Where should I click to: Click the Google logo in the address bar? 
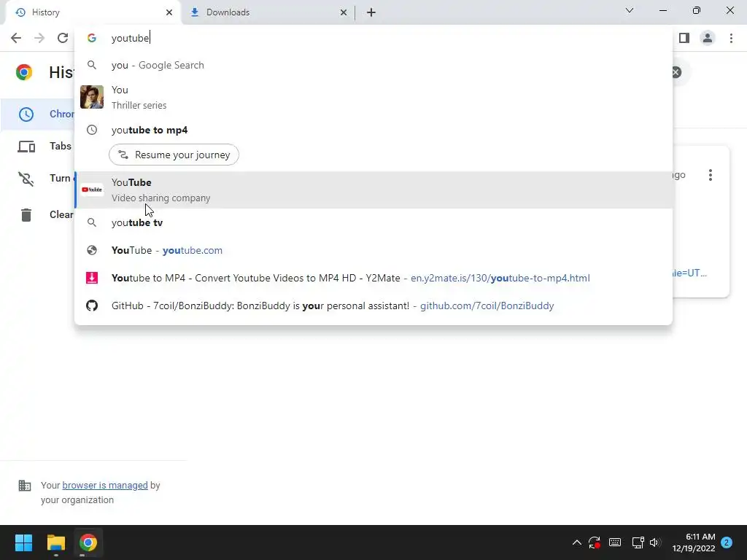[92, 38]
